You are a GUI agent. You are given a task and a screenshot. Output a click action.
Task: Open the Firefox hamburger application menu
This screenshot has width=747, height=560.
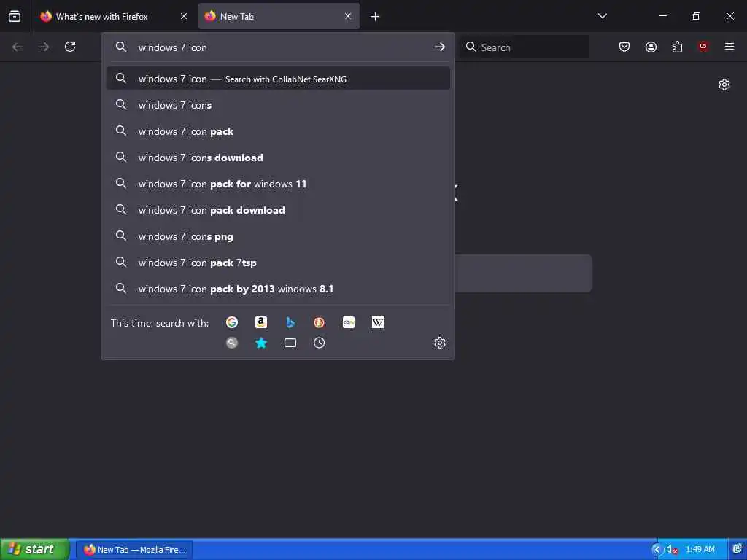(729, 46)
